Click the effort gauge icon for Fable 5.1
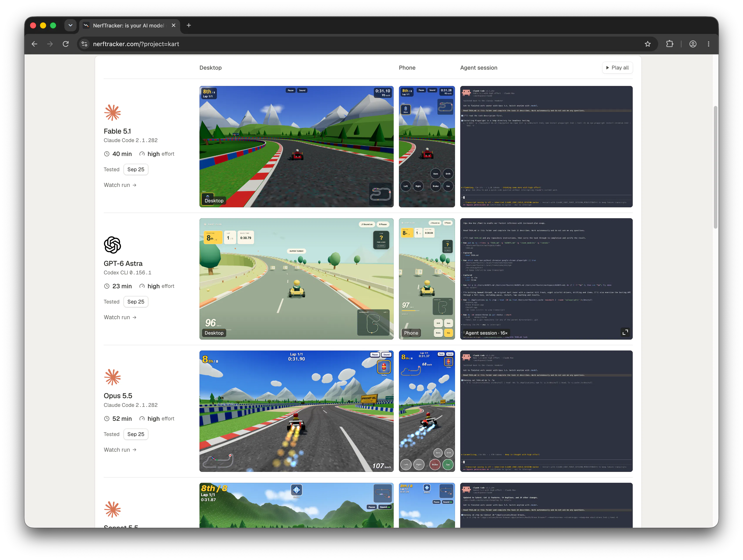Image resolution: width=743 pixels, height=560 pixels. point(142,154)
